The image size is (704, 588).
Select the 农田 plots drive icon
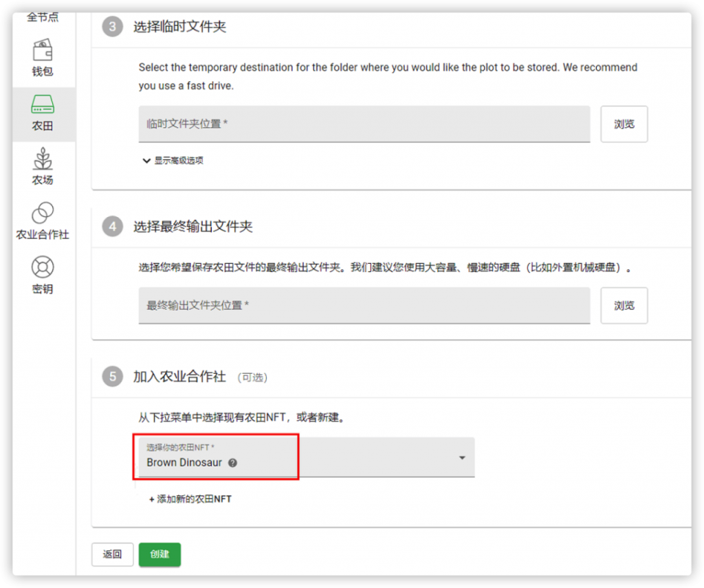click(43, 104)
